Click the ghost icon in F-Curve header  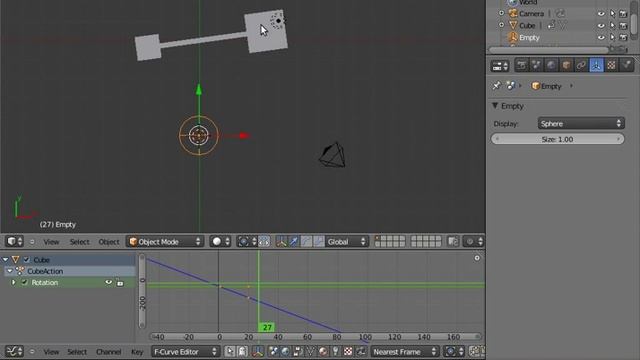(242, 351)
